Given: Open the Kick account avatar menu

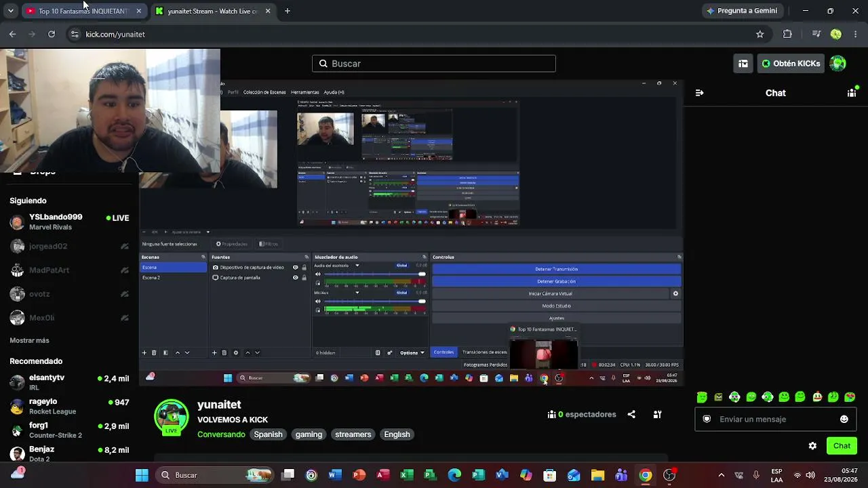Looking at the screenshot, I should point(838,64).
